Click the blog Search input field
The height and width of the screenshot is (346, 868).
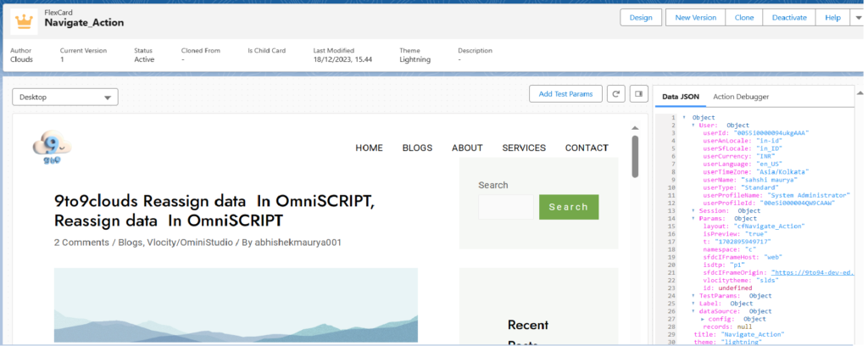coord(506,207)
